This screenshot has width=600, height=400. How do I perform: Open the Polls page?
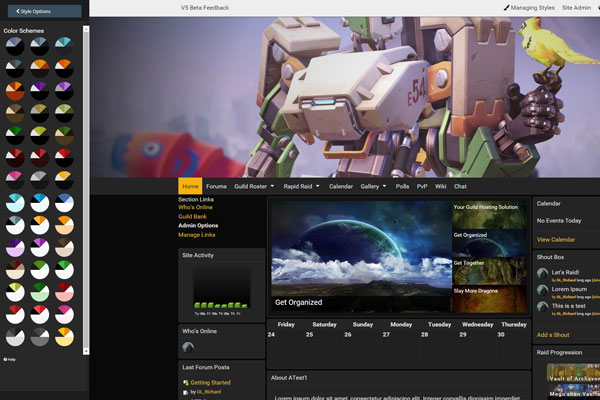click(402, 186)
